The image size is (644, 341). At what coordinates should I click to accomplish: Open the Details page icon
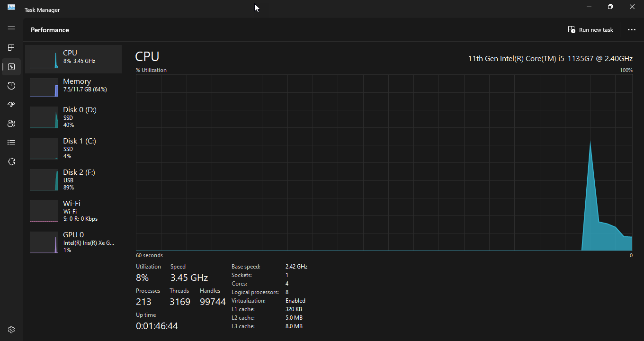(x=11, y=142)
